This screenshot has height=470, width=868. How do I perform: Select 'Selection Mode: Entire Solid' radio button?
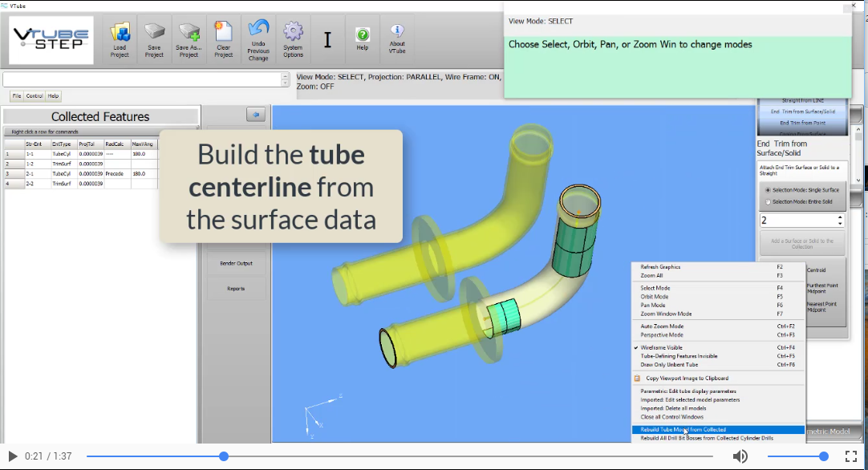(767, 201)
